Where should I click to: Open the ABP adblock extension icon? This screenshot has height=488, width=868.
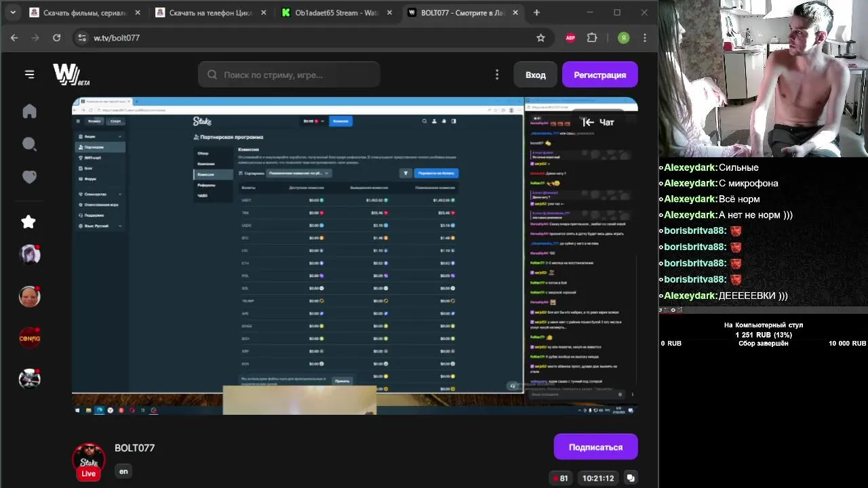click(570, 38)
